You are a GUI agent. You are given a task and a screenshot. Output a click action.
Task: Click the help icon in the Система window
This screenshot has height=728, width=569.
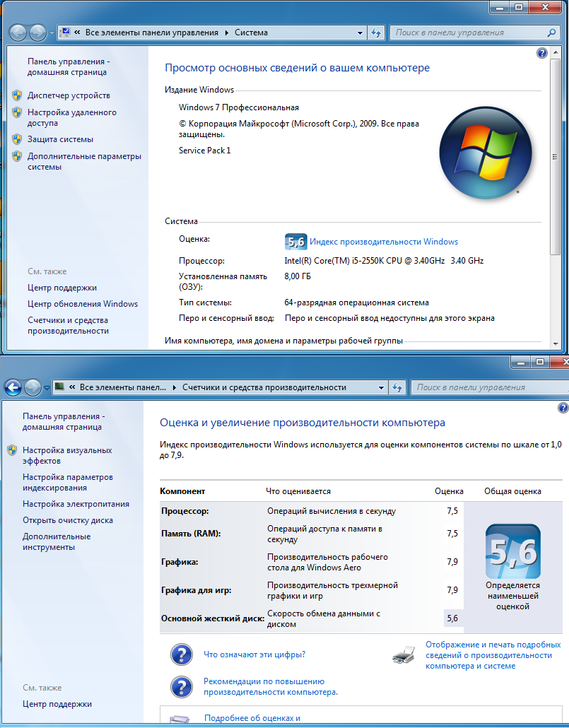[542, 53]
